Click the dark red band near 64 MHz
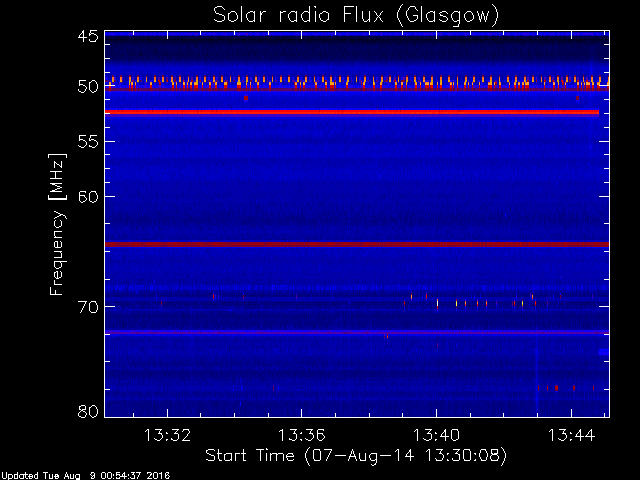 coord(357,244)
